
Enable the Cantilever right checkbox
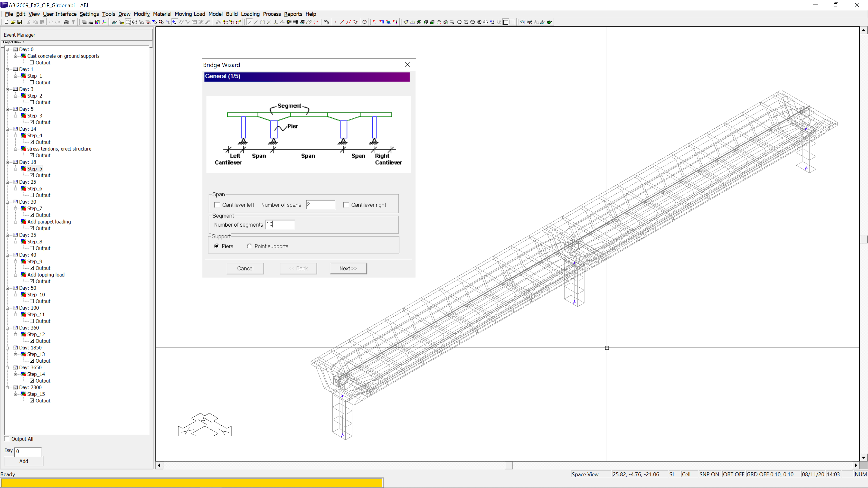tap(346, 205)
